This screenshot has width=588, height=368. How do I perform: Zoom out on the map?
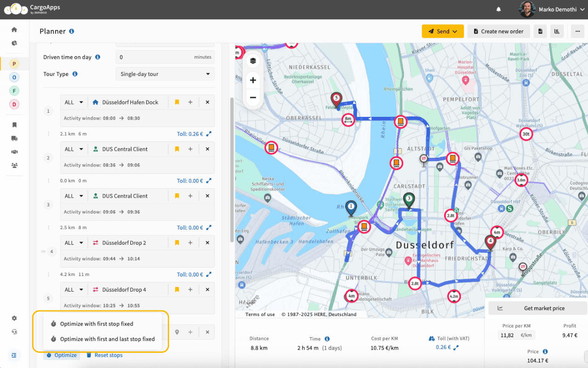click(253, 98)
